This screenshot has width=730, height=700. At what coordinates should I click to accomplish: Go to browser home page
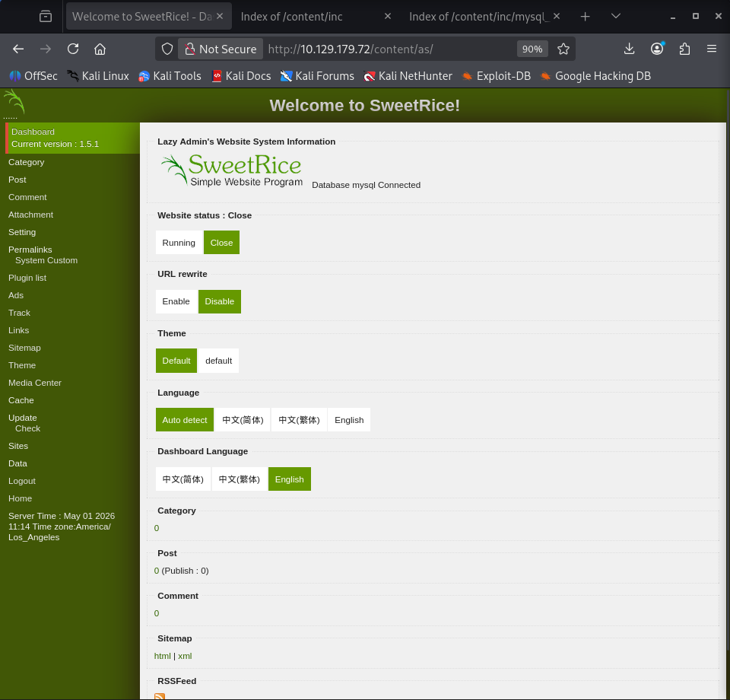(x=100, y=49)
